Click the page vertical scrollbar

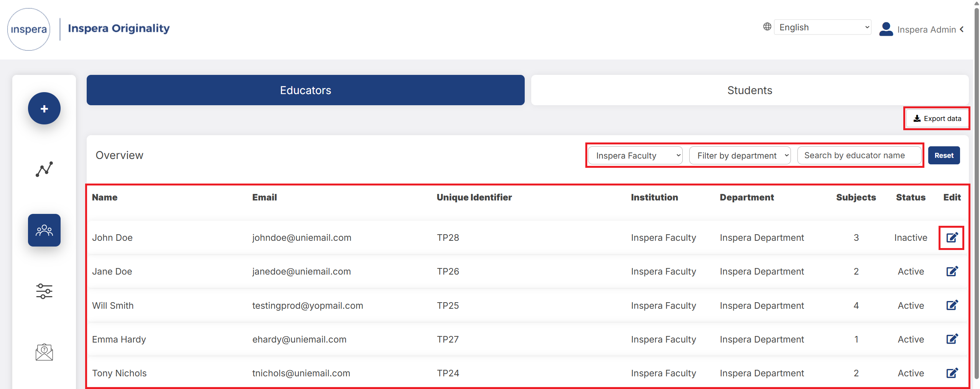pos(976,194)
